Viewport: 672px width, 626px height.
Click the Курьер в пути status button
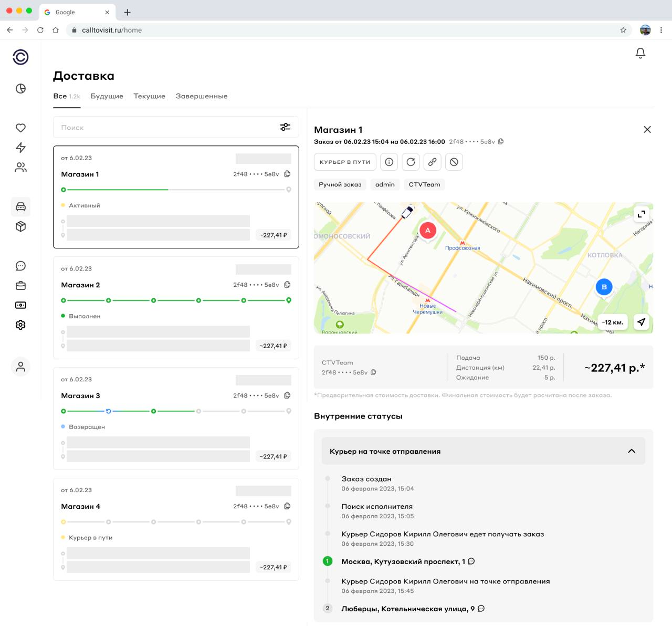pos(345,162)
